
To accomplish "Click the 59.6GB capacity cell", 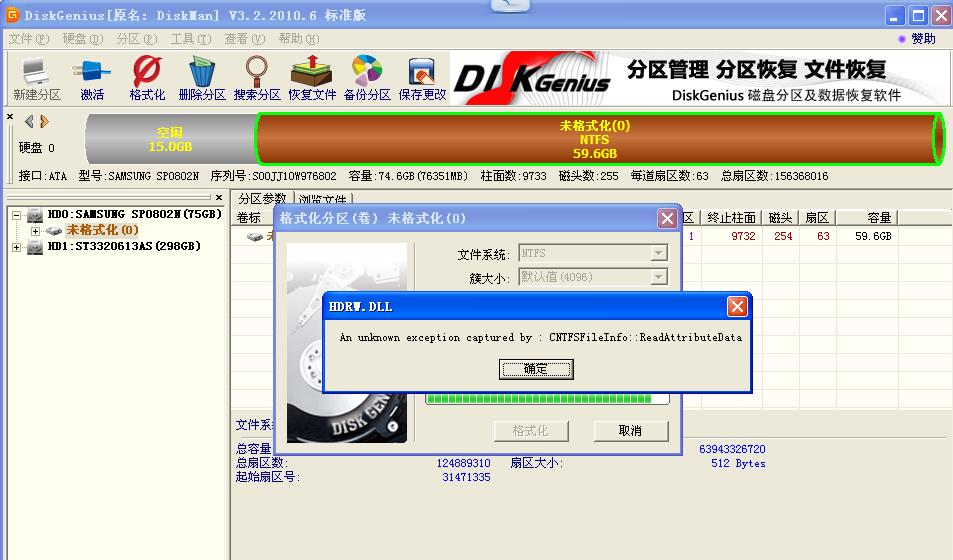I will [873, 236].
